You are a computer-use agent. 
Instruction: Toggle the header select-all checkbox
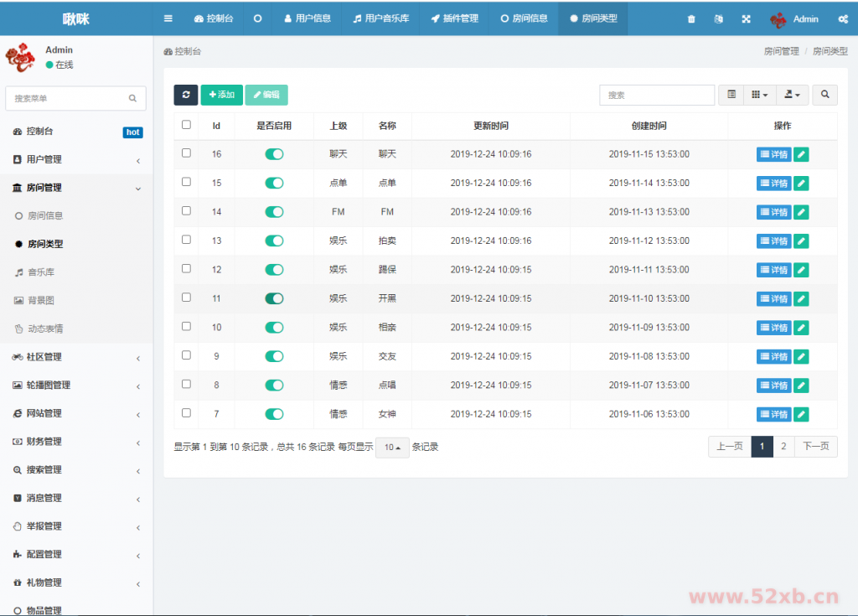186,124
